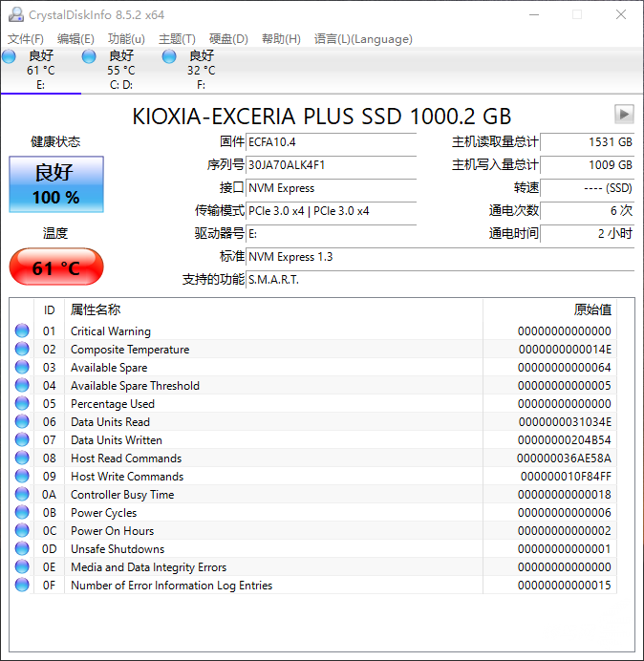This screenshot has width=644, height=661.
Task: Click the 属性名称 column header
Action: (273, 310)
